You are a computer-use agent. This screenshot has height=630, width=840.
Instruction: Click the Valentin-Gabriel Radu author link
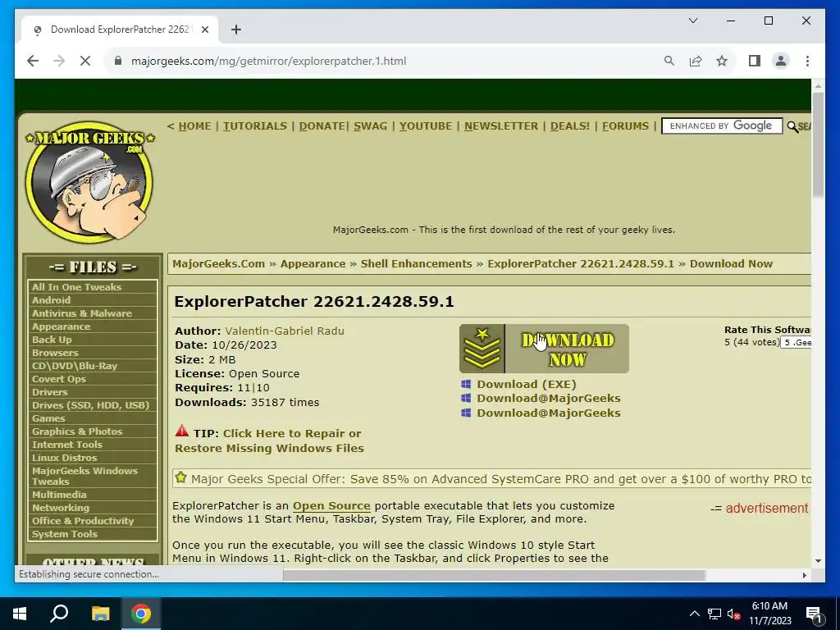285,331
